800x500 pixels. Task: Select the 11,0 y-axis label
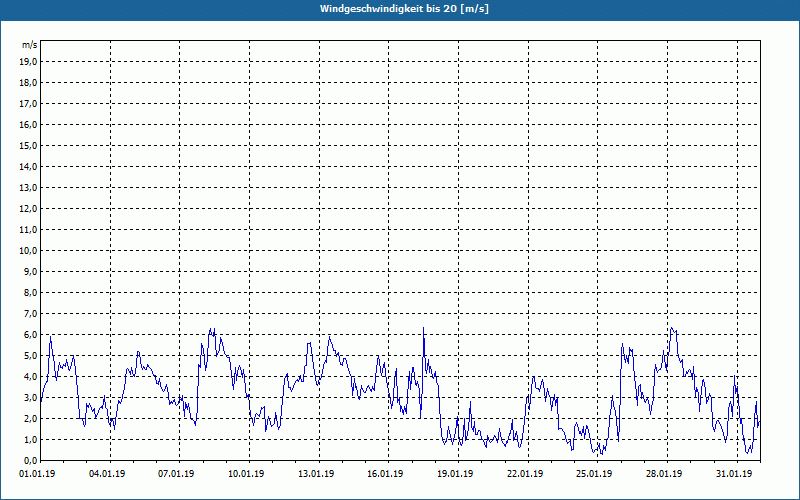[x=28, y=230]
